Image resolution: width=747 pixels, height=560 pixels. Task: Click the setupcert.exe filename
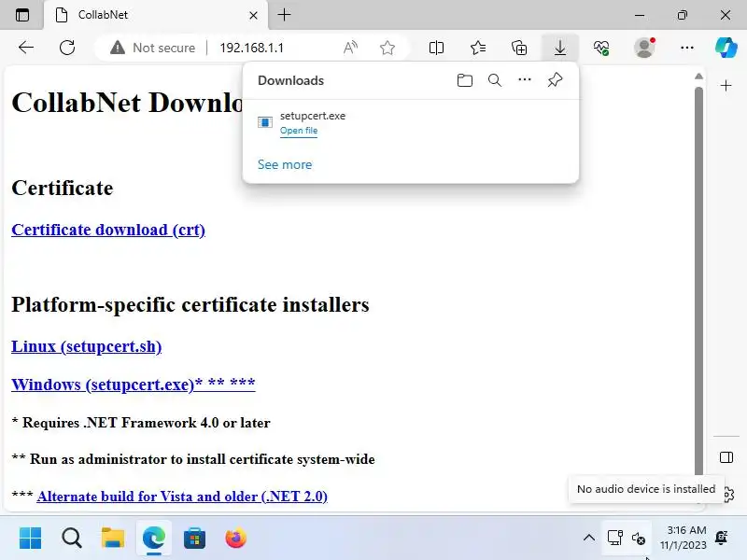(313, 116)
